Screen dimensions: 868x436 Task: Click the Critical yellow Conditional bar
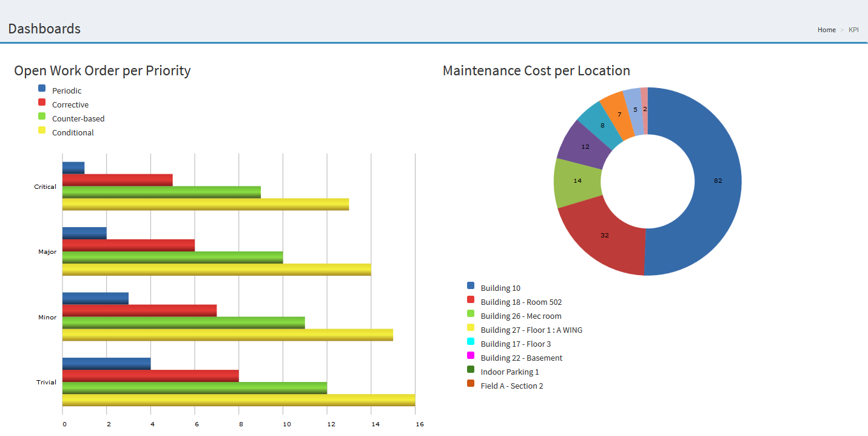(x=205, y=205)
